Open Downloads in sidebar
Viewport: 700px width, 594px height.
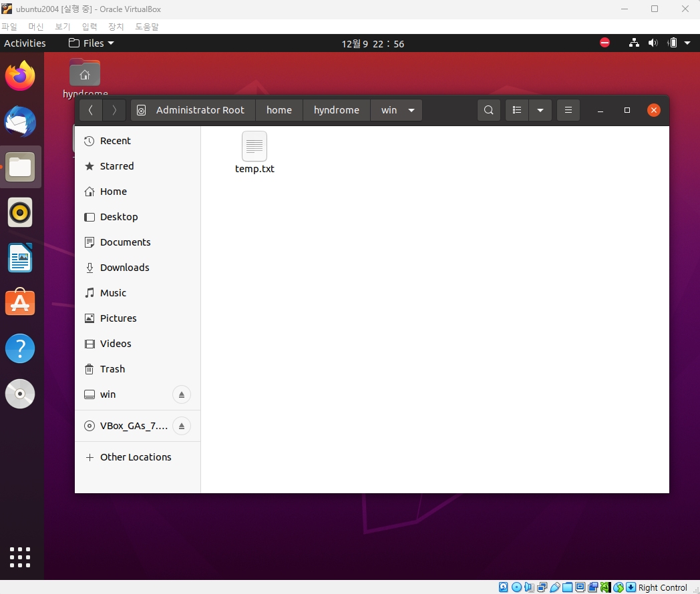coord(138,268)
